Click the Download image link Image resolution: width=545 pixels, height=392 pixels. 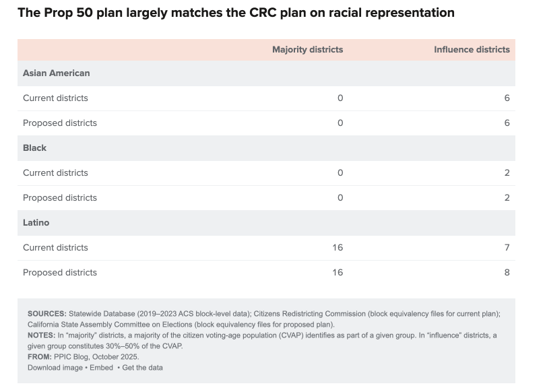click(55, 368)
